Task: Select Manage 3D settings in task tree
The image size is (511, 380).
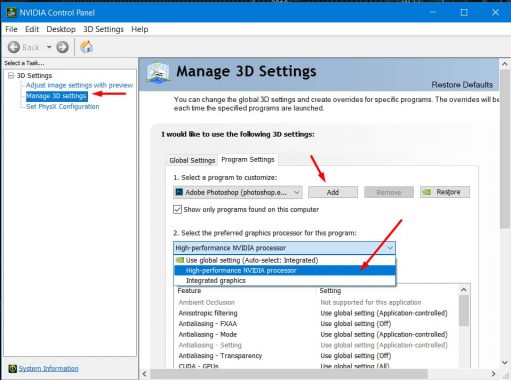Action: [57, 96]
